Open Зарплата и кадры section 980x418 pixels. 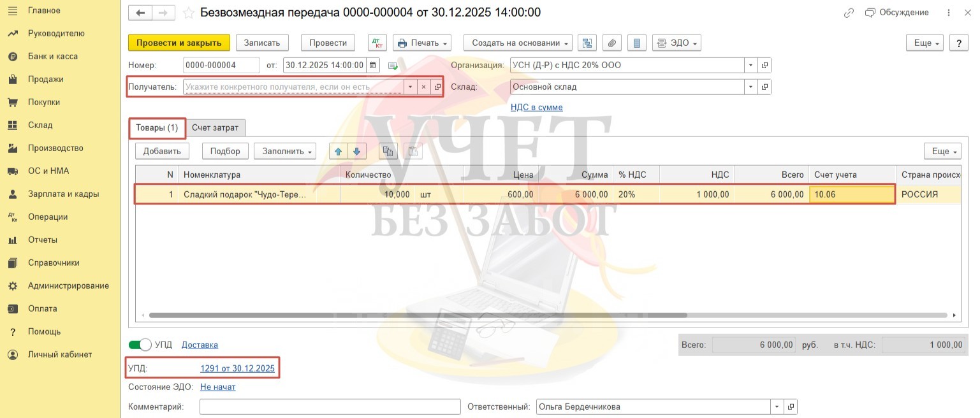pyautogui.click(x=63, y=194)
